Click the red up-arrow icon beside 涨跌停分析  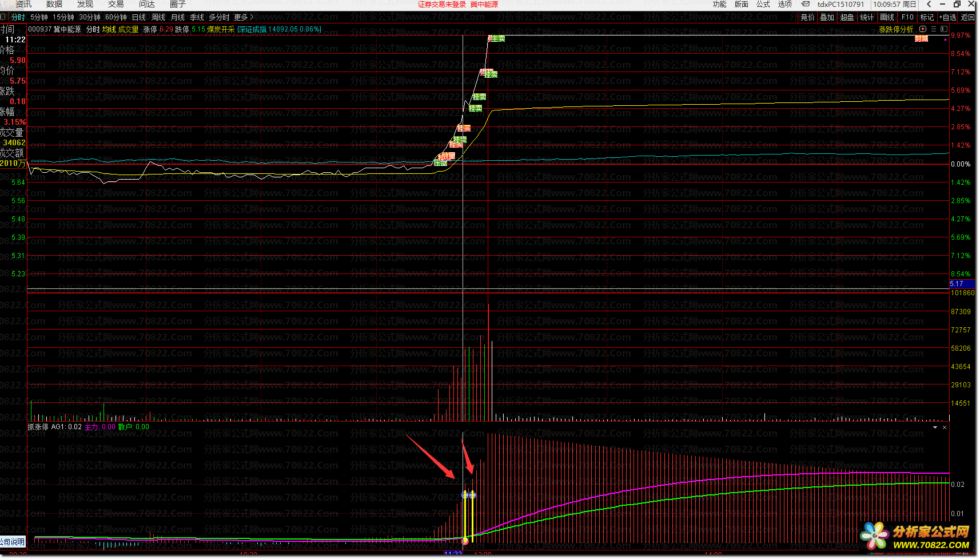[x=923, y=29]
